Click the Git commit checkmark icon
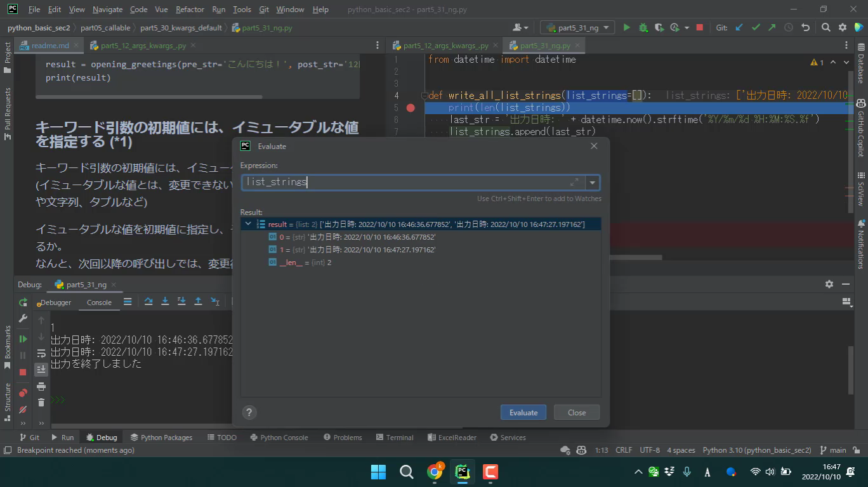868x487 pixels. [x=755, y=27]
